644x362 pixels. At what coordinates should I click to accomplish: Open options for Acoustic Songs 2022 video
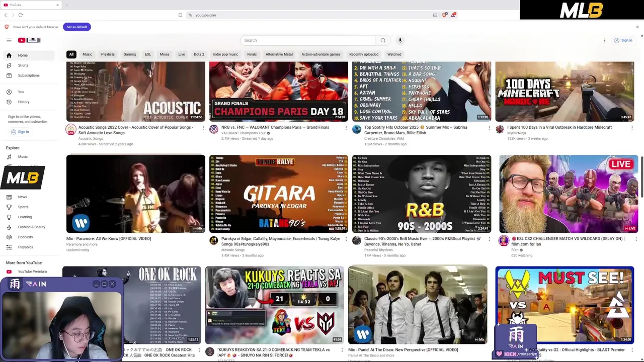point(203,128)
